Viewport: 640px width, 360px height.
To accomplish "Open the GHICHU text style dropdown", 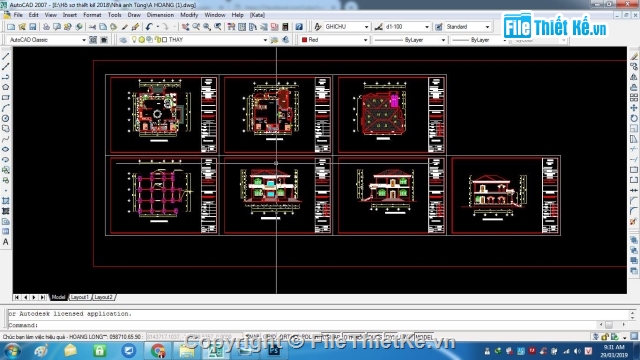I will pyautogui.click(x=366, y=27).
